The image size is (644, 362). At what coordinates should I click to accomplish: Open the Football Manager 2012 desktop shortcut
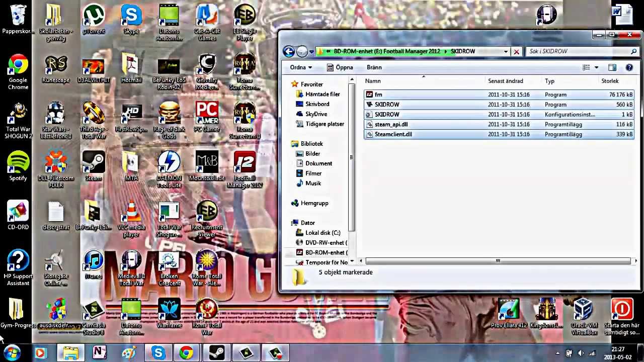click(245, 170)
